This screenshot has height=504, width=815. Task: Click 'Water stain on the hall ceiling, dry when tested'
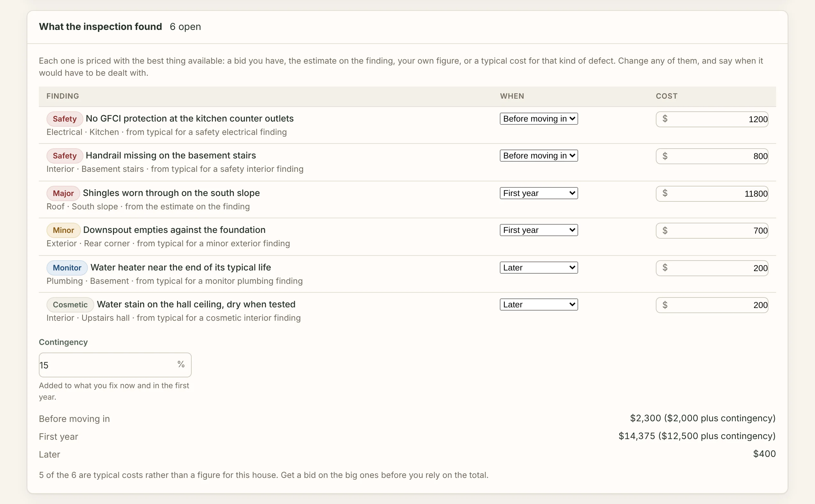tap(196, 305)
